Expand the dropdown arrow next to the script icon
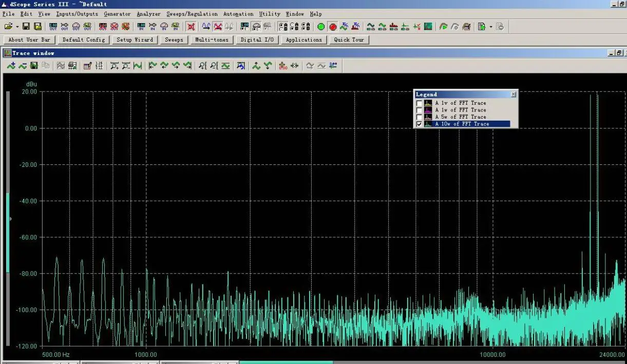Viewport: 627px width, 364px height. click(x=490, y=27)
